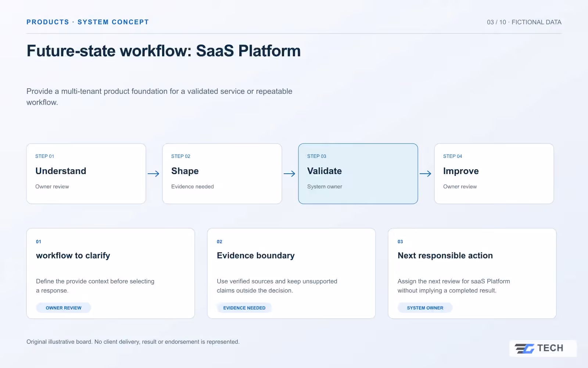Screen dimensions: 588x368
Task: Click the 'Assign the next review' description
Action: [x=454, y=286]
